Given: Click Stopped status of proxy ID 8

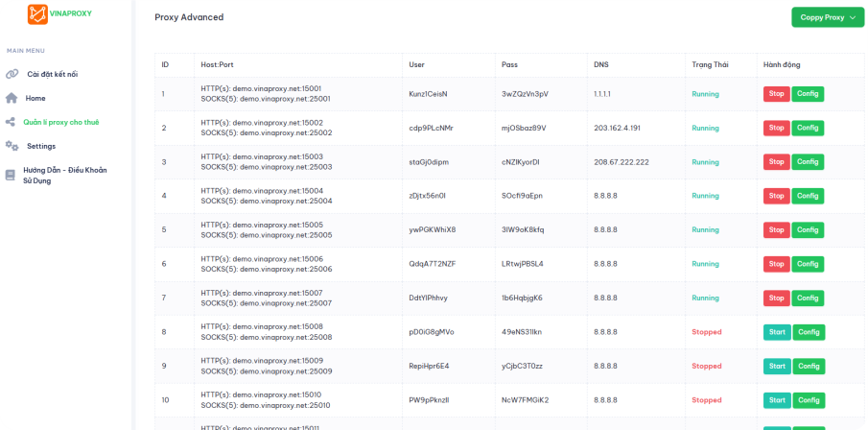Looking at the screenshot, I should pyautogui.click(x=707, y=332).
